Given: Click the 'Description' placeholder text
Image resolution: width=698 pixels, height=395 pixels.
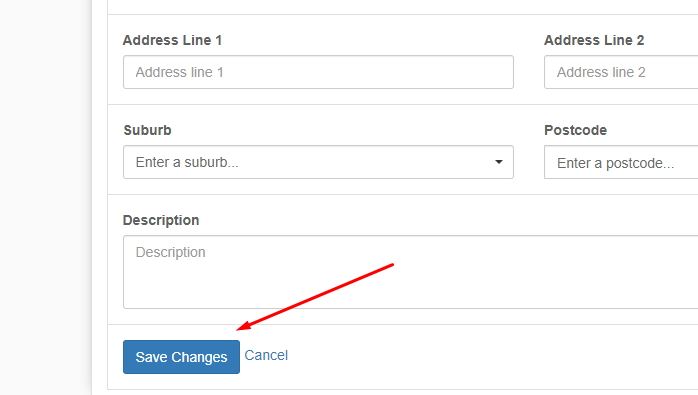Looking at the screenshot, I should (x=170, y=252).
